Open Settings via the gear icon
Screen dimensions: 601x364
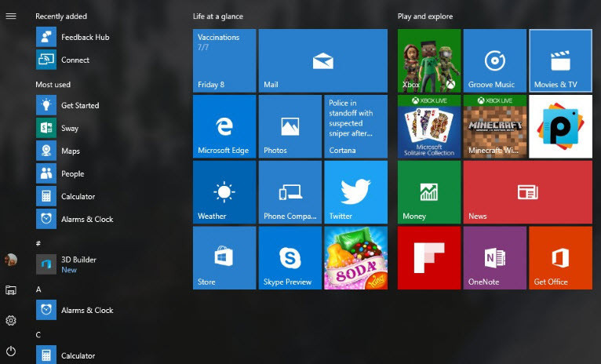click(11, 320)
